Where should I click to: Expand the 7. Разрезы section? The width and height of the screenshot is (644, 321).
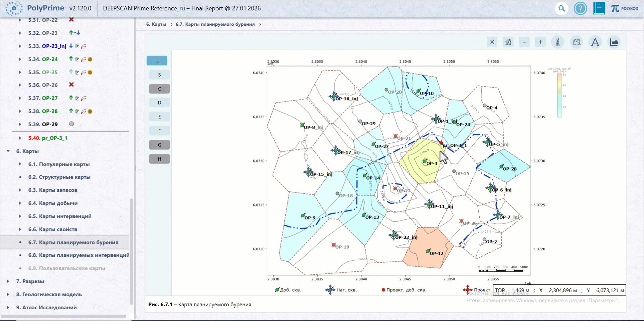pyautogui.click(x=8, y=281)
